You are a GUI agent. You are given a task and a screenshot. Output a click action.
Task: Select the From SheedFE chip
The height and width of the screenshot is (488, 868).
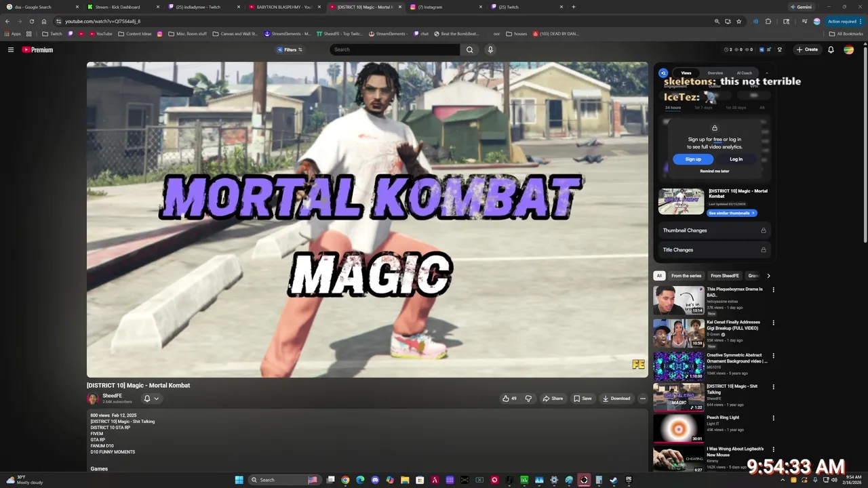point(725,276)
